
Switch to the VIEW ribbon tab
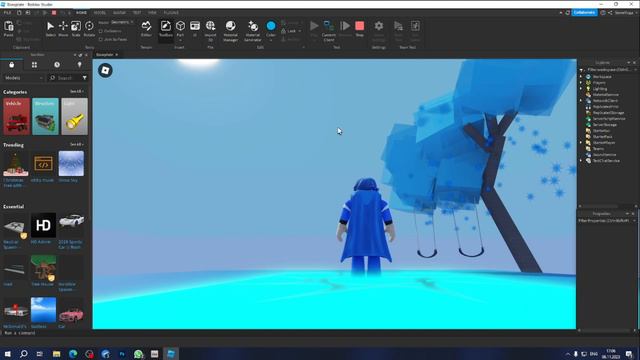pyautogui.click(x=152, y=13)
